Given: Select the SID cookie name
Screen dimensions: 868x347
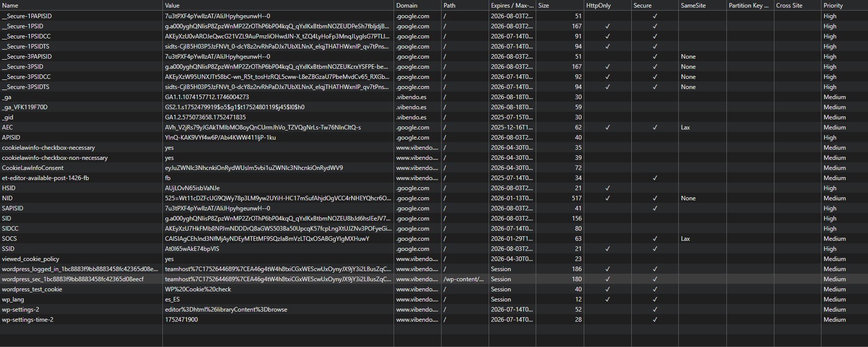Looking at the screenshot, I should 7,219.
